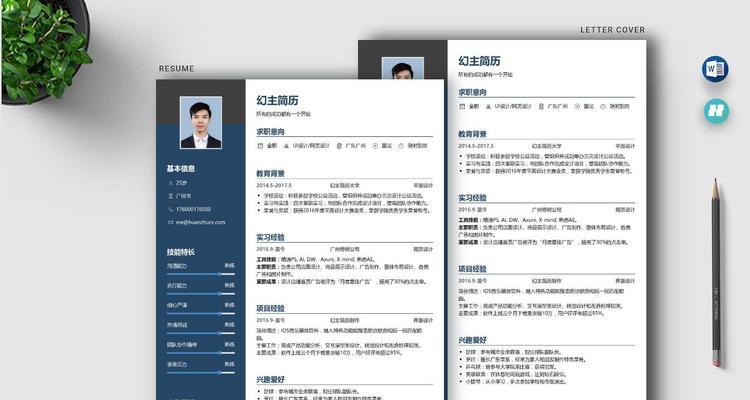Click the 技能特长 heading in the sidebar
Screen dimensions: 750x400
coord(181,252)
